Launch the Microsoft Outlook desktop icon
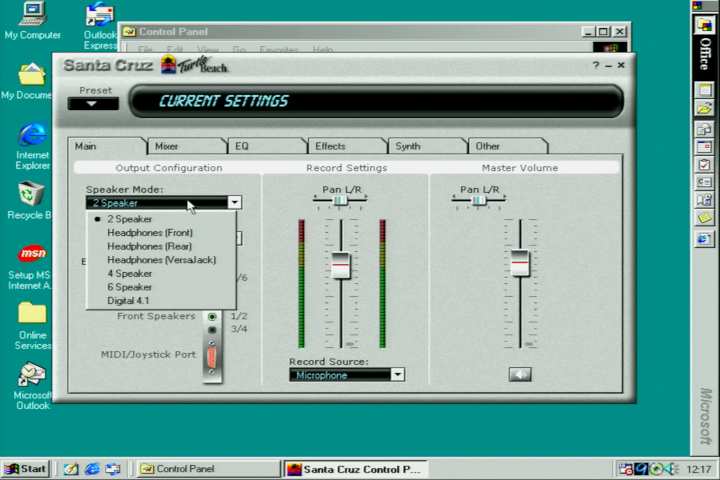 [x=31, y=386]
